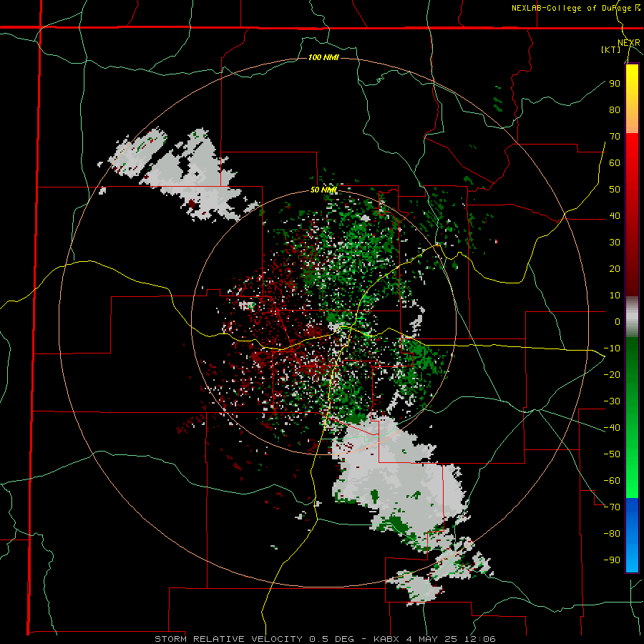
Task: Click the 10 value on velocity scale
Action: pos(615,296)
